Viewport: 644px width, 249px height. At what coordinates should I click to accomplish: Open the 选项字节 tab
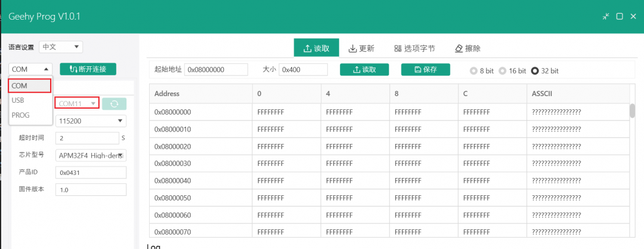pyautogui.click(x=414, y=48)
